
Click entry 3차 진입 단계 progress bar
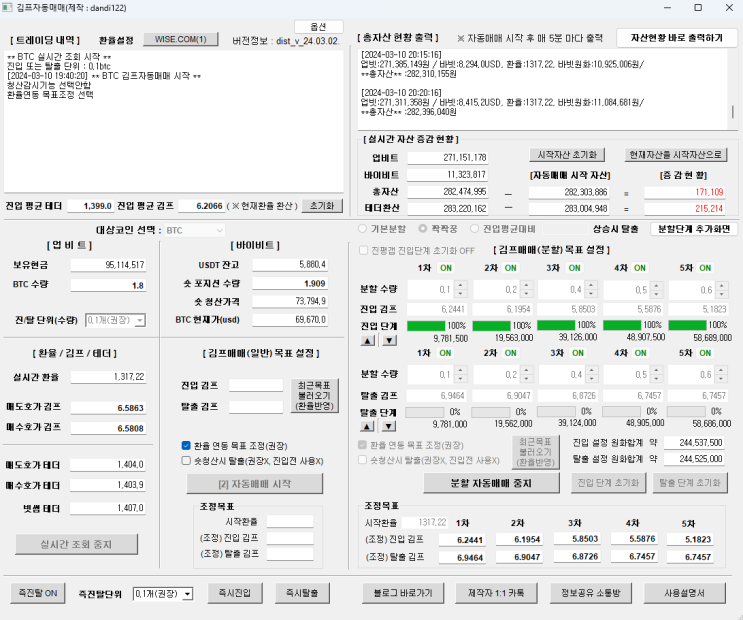click(x=556, y=325)
